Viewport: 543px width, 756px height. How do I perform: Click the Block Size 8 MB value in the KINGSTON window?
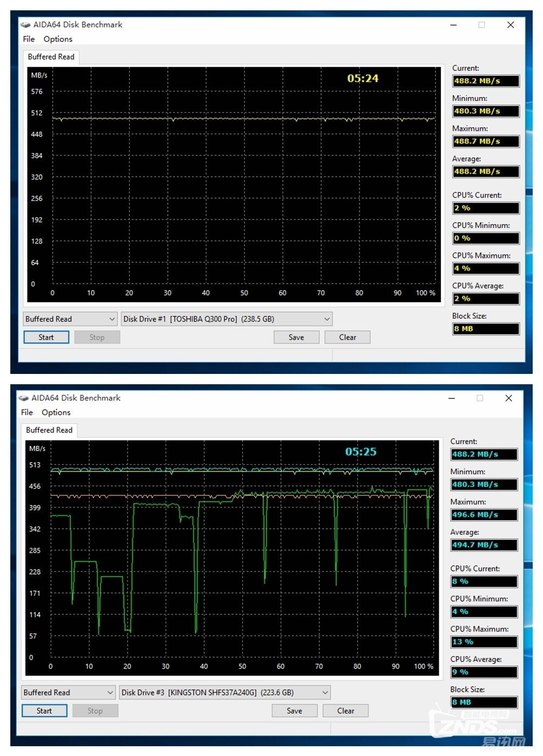(484, 702)
